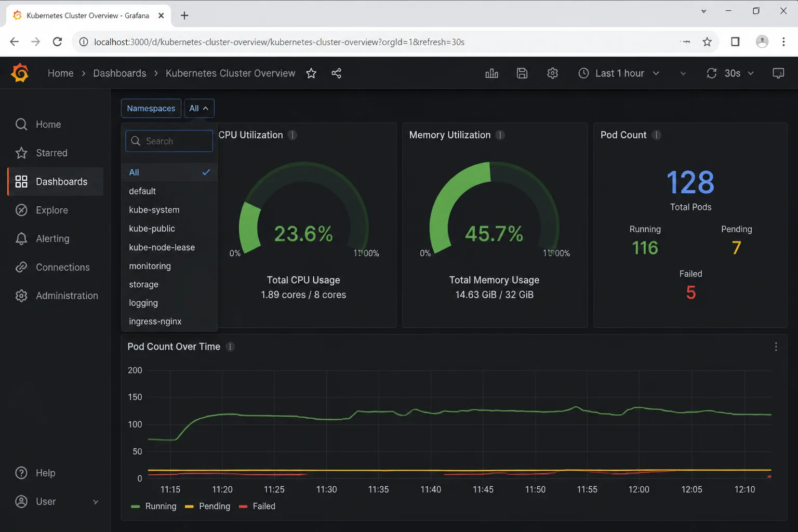Select the ingress-nginx namespace
This screenshot has width=798, height=532.
pyautogui.click(x=169, y=322)
